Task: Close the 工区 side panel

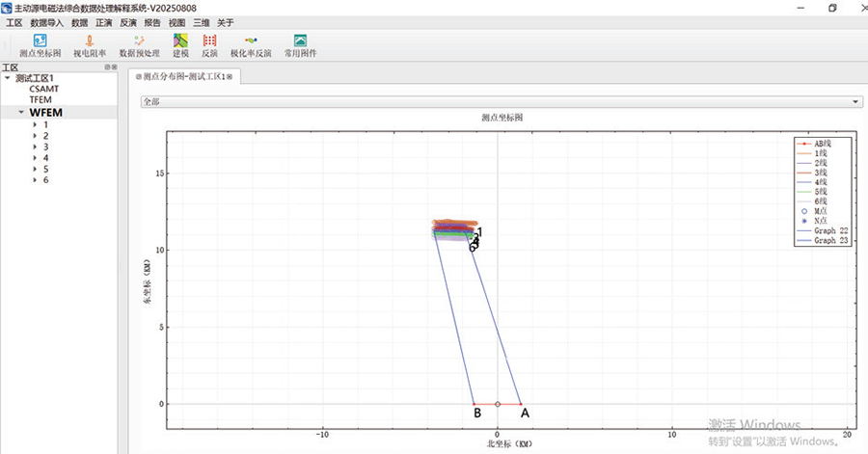Action: pyautogui.click(x=115, y=67)
